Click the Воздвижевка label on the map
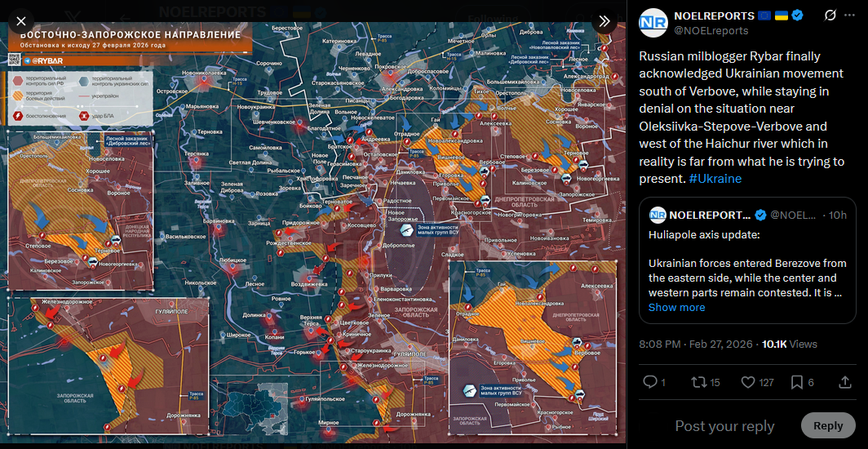Screen dimensions: 868x449 310,284
